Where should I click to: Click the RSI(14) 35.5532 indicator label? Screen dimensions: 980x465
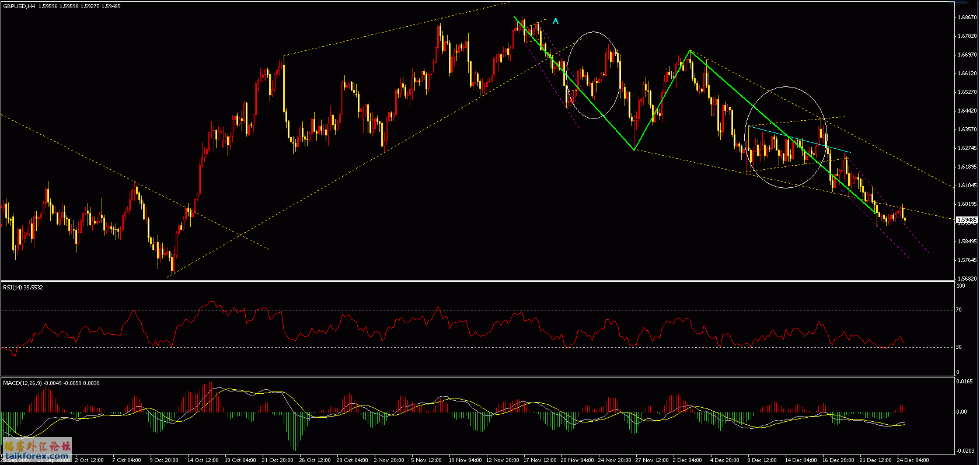[23, 287]
